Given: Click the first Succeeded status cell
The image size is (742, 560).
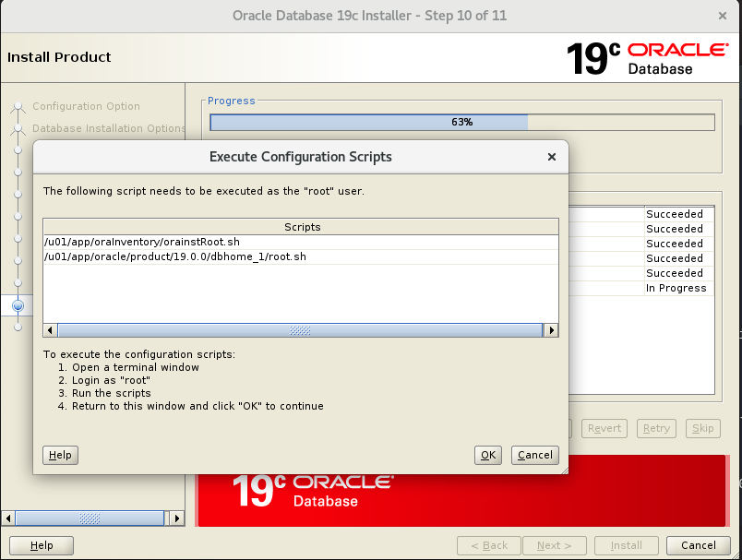Looking at the screenshot, I should click(x=678, y=214).
